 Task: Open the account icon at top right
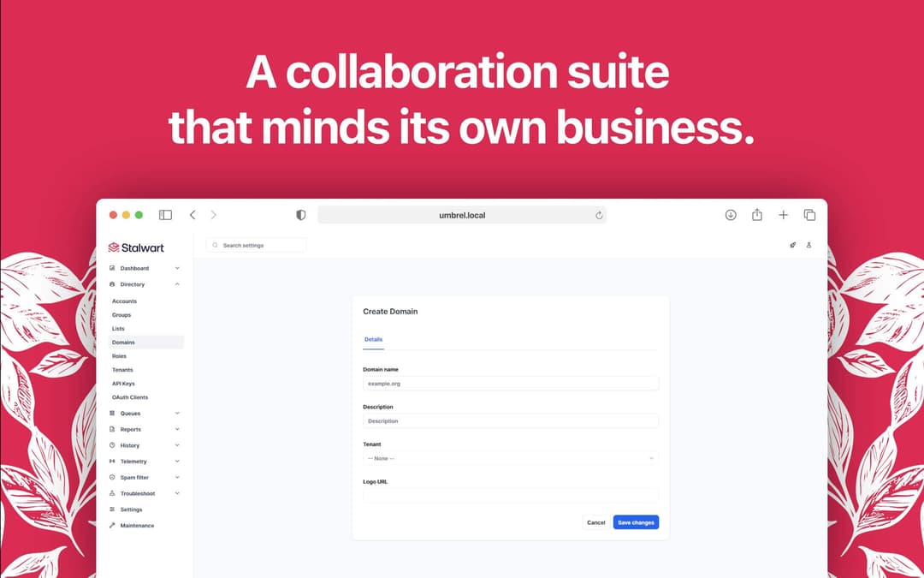(809, 246)
